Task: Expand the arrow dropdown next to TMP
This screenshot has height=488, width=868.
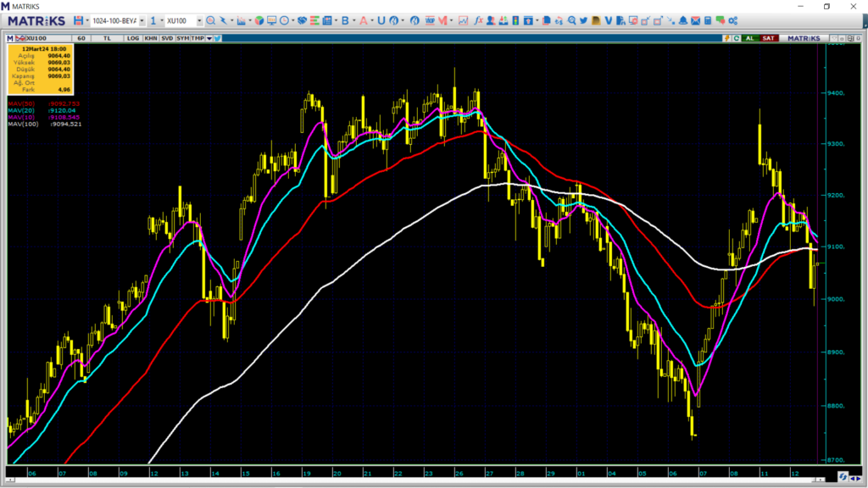Action: [x=209, y=38]
